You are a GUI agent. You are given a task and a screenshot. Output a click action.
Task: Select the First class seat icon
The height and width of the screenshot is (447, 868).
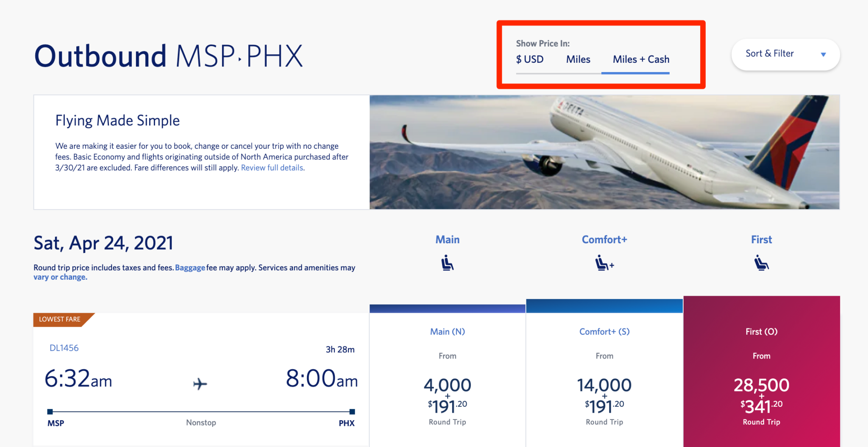[761, 263]
